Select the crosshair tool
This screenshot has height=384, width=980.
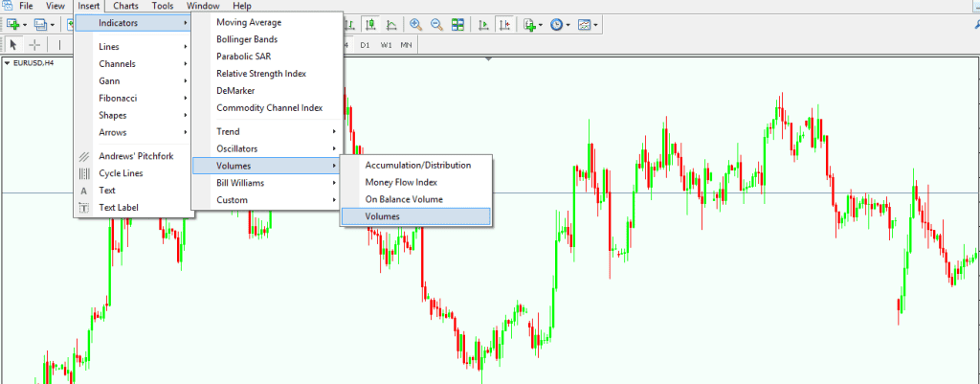tap(34, 44)
